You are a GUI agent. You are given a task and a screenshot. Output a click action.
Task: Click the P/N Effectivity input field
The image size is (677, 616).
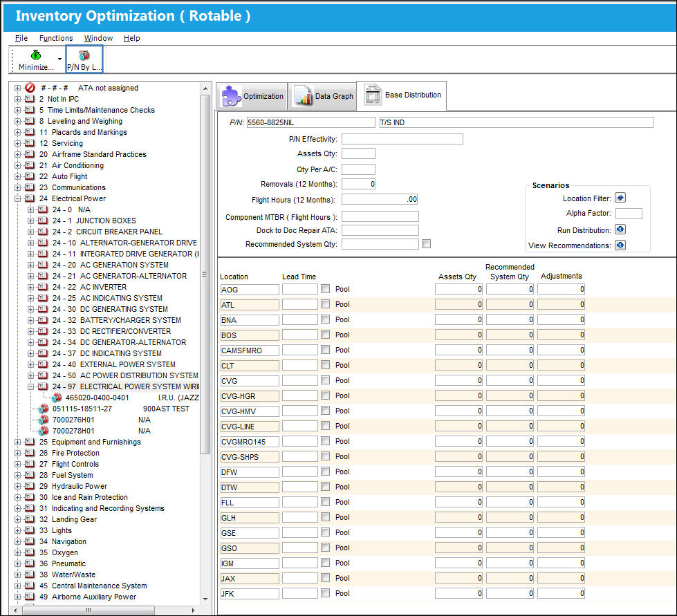pos(402,138)
